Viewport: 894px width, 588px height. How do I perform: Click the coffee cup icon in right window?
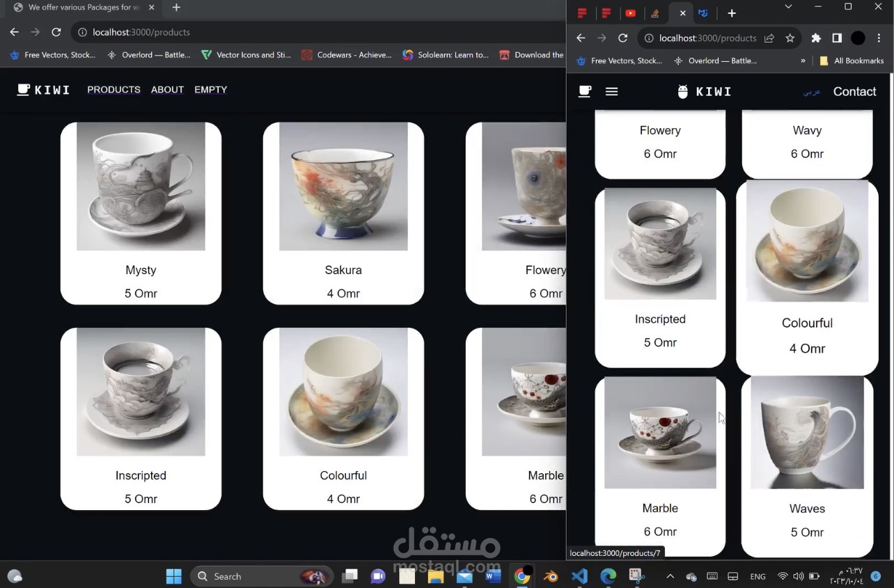[x=585, y=91]
